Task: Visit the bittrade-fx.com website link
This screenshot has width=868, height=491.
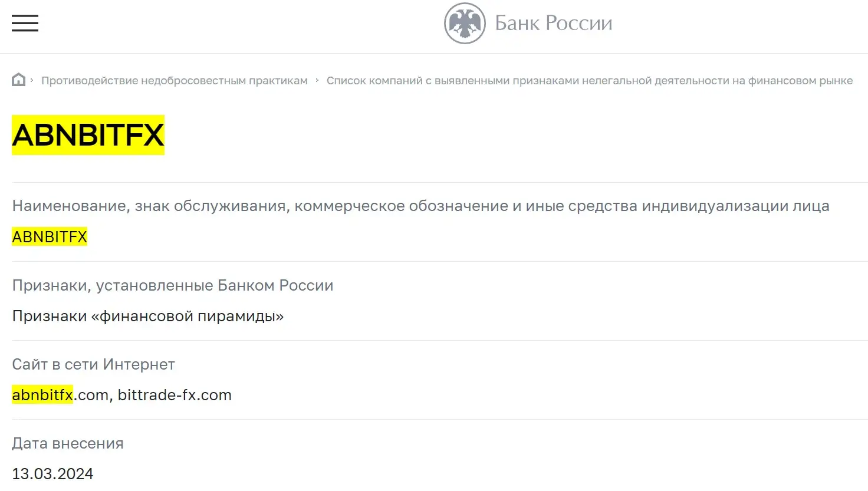Action: [173, 395]
